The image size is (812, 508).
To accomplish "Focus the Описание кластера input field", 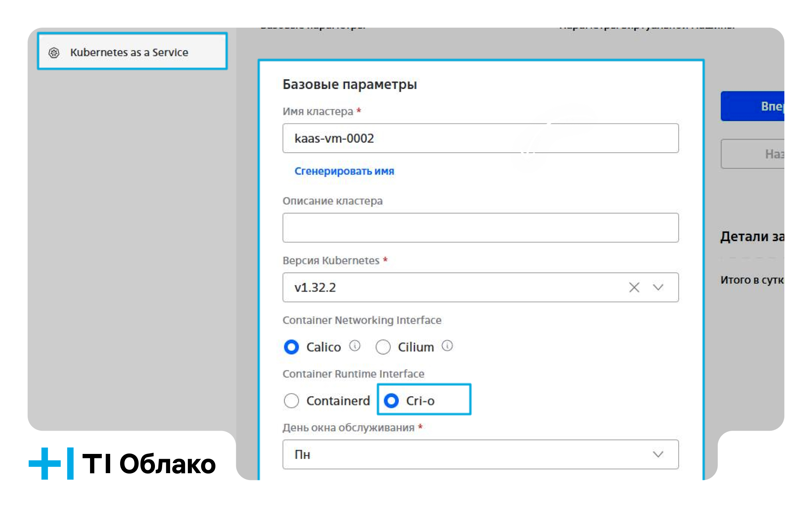I will coord(480,228).
